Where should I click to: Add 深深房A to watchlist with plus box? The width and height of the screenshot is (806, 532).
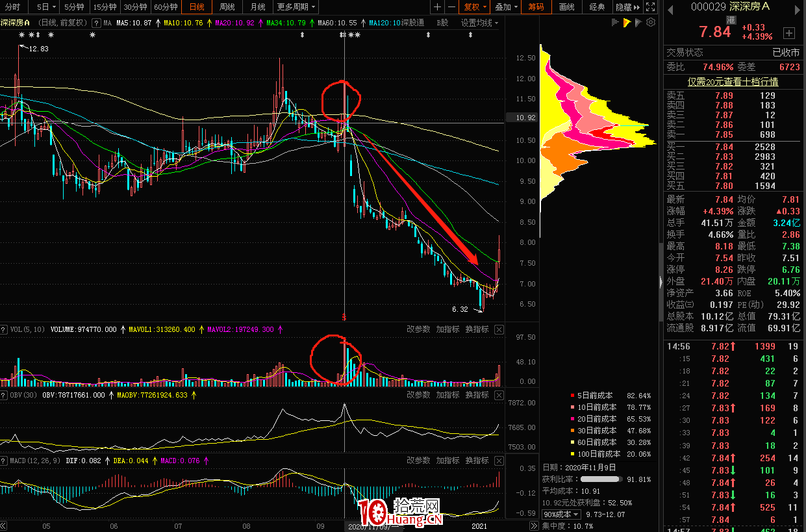click(x=789, y=32)
